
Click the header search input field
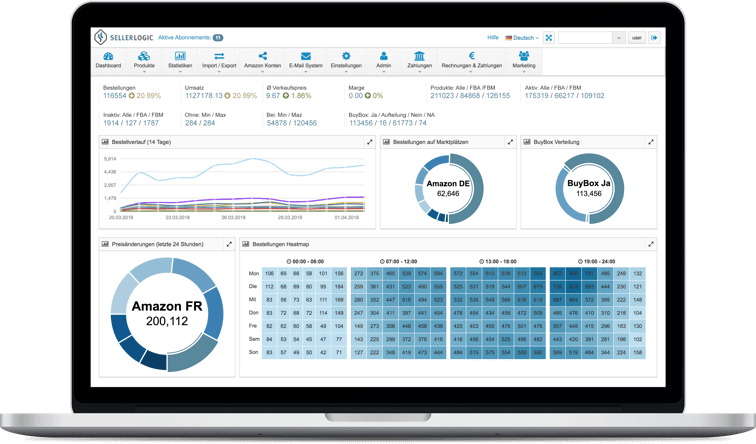[585, 38]
